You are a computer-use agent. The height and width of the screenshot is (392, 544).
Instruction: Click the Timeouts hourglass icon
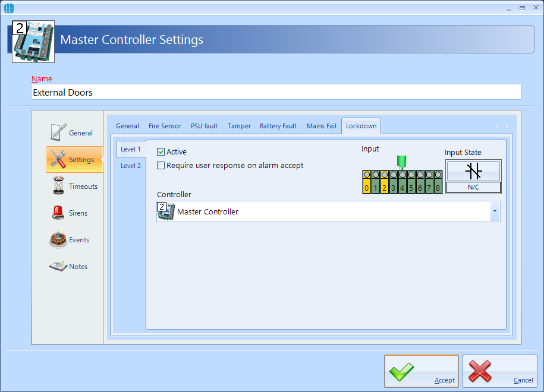(58, 186)
